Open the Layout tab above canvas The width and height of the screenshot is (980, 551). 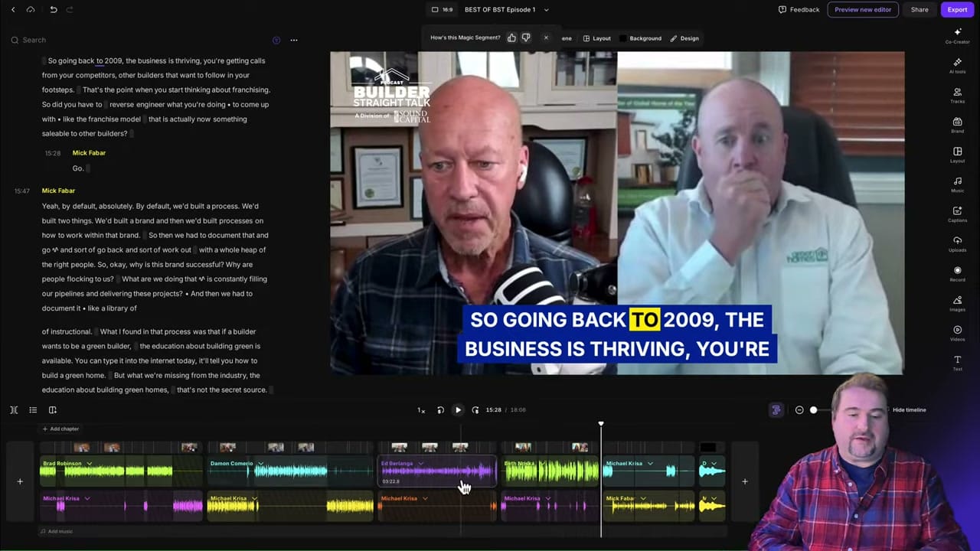(x=597, y=38)
